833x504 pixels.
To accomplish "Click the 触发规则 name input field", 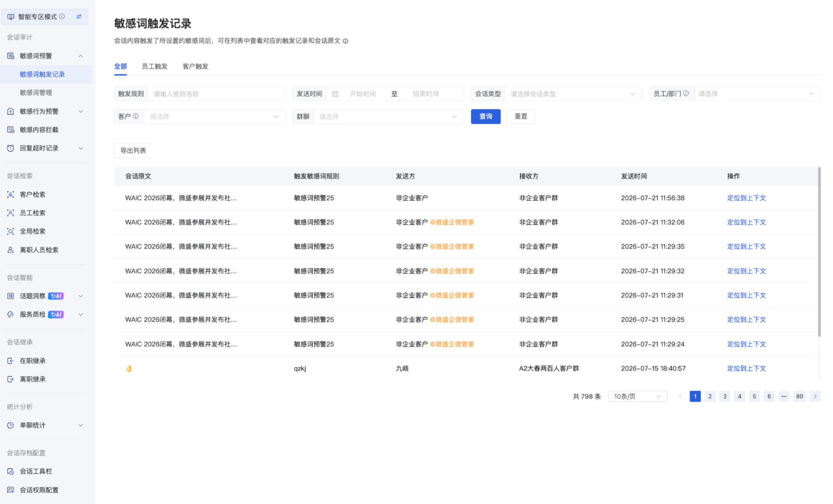I will pos(216,94).
